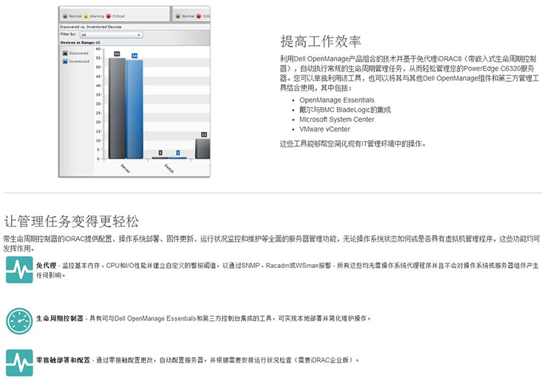
Task: Click the Microsoft System Center list item
Action: click(x=336, y=119)
